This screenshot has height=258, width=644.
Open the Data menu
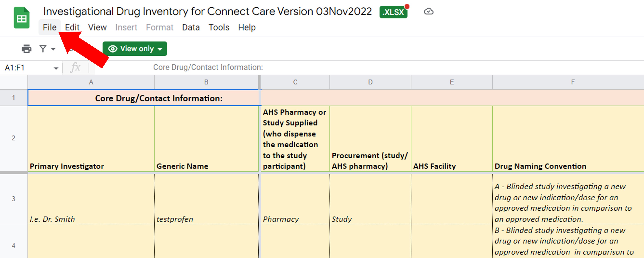click(191, 27)
